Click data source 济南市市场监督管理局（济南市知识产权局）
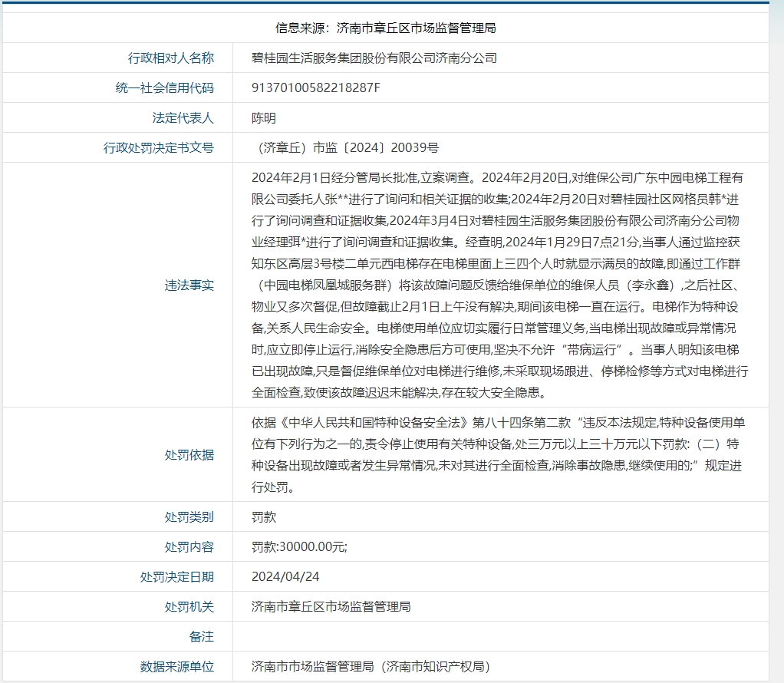Image resolution: width=784 pixels, height=683 pixels. click(x=371, y=666)
